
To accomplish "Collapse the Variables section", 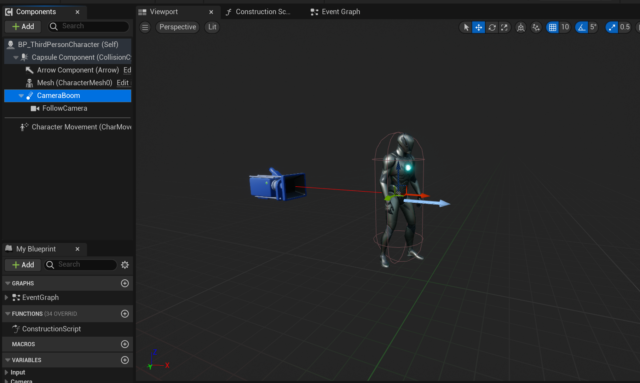I will tap(7, 360).
